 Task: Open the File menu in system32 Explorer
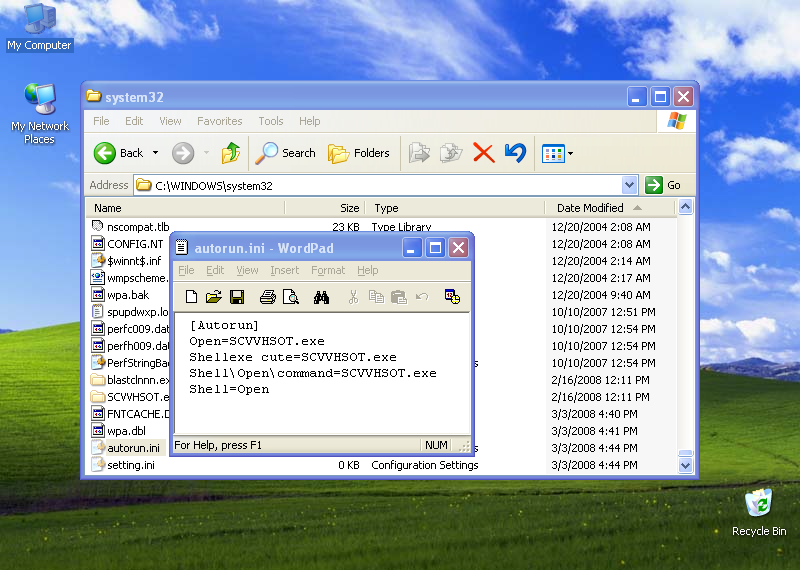click(x=101, y=121)
